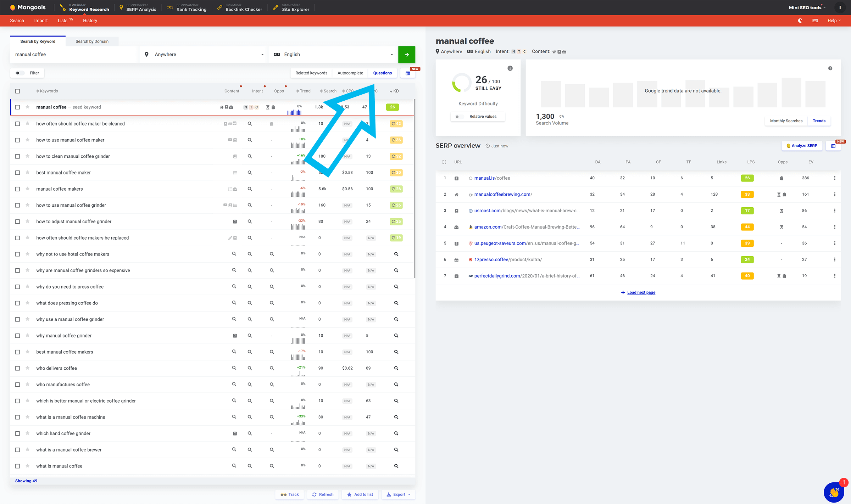This screenshot has height=504, width=851.
Task: Click green KD badge 26 of seed keyword
Action: [393, 107]
